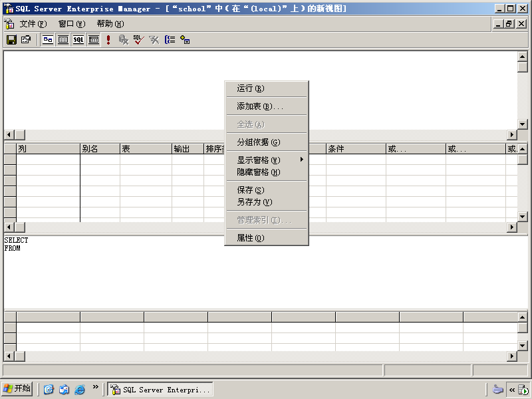Click diagram pane scroll right arrow
The width and height of the screenshot is (532, 399).
(512, 135)
